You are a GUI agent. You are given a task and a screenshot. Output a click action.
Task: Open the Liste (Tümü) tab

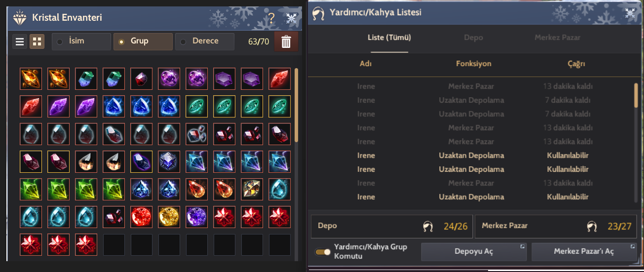coord(389,38)
